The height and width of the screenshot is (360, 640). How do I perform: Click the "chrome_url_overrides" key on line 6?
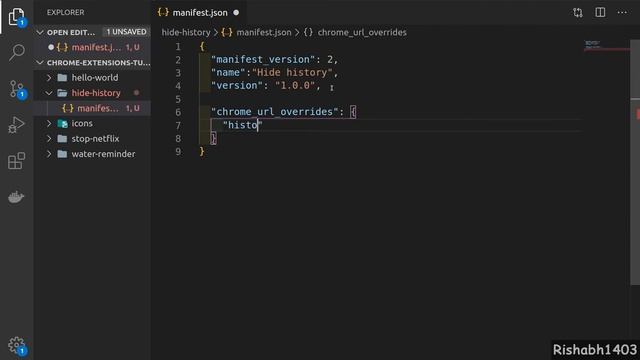(275, 112)
